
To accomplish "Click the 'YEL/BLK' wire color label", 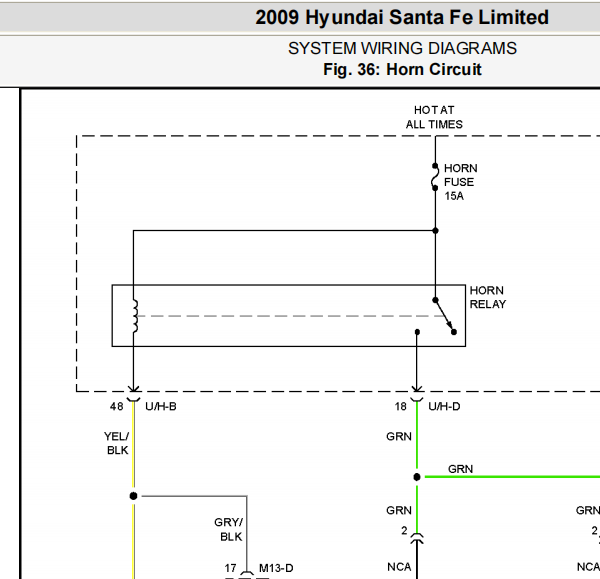I will coord(117,443).
